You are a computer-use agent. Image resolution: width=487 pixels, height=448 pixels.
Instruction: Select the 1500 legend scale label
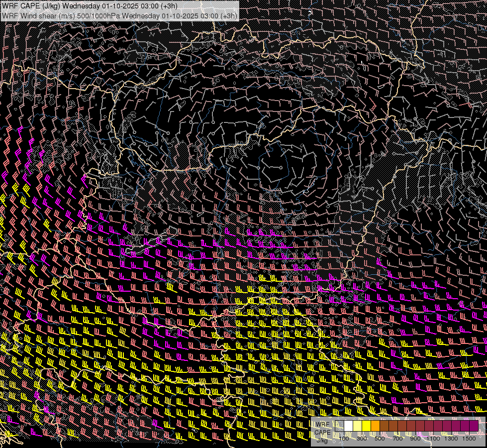(469, 439)
